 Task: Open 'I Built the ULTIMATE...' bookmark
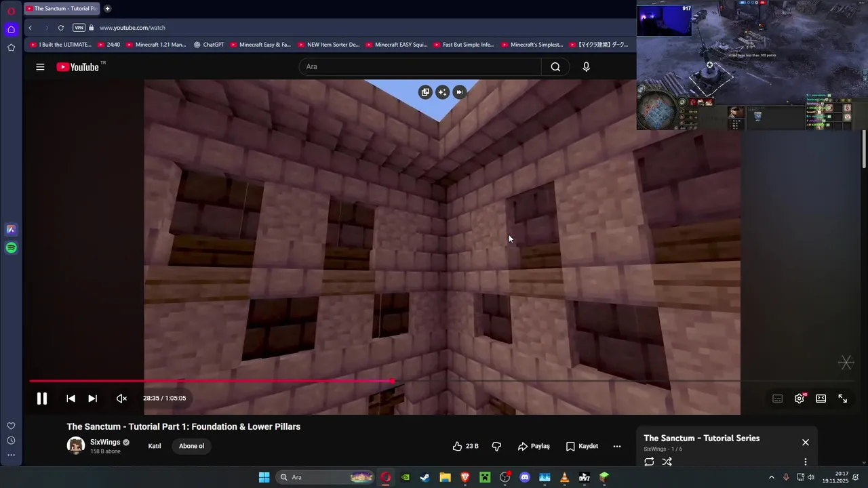61,45
